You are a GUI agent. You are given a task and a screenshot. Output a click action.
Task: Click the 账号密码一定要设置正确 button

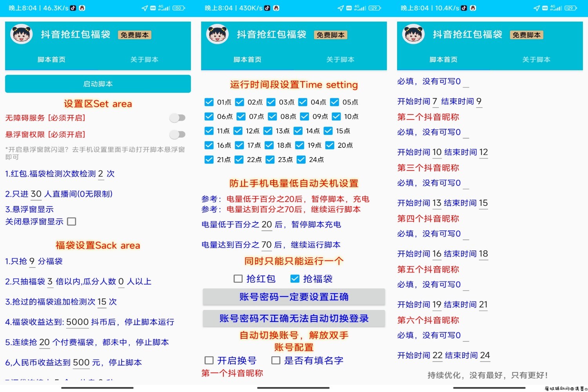click(x=294, y=297)
